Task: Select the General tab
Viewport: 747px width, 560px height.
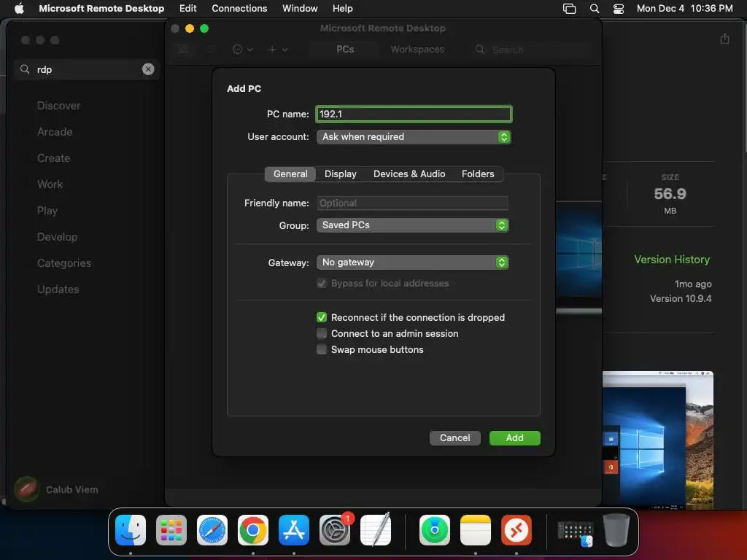Action: pyautogui.click(x=290, y=174)
